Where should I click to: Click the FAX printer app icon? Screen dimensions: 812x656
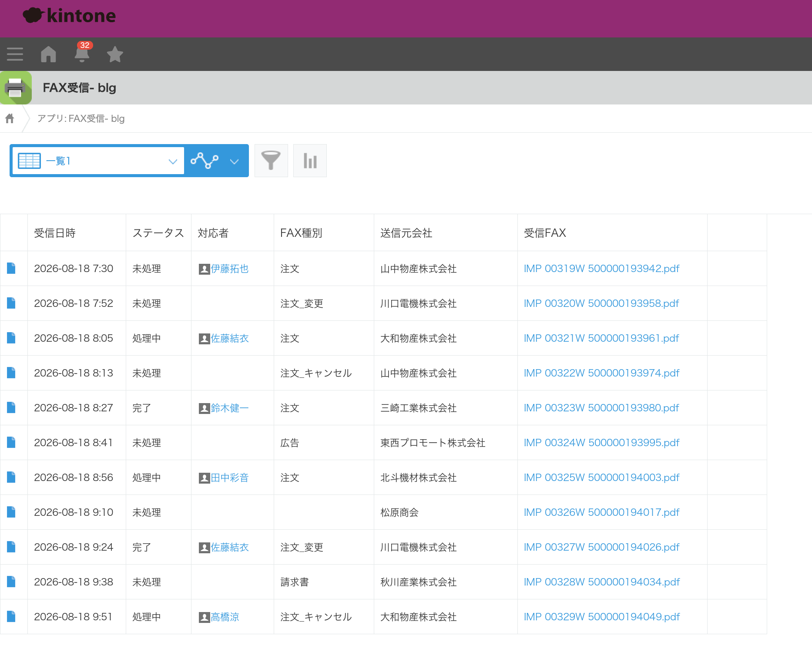click(x=16, y=87)
